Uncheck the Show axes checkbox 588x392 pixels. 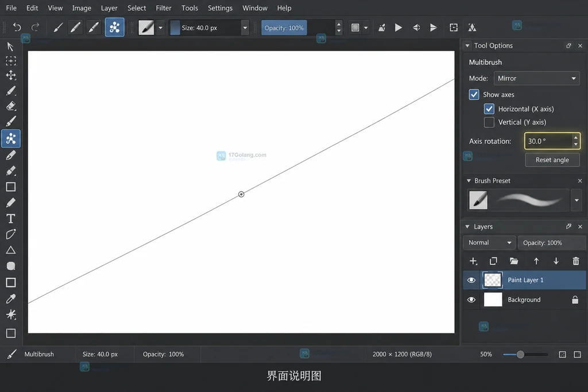[474, 95]
